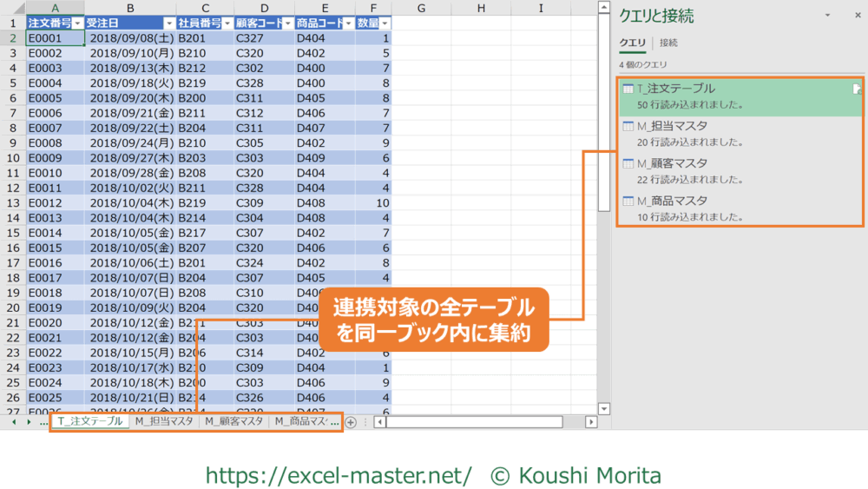This screenshot has height=489, width=868.
Task: Close the クエリと接続 pane
Action: click(851, 16)
